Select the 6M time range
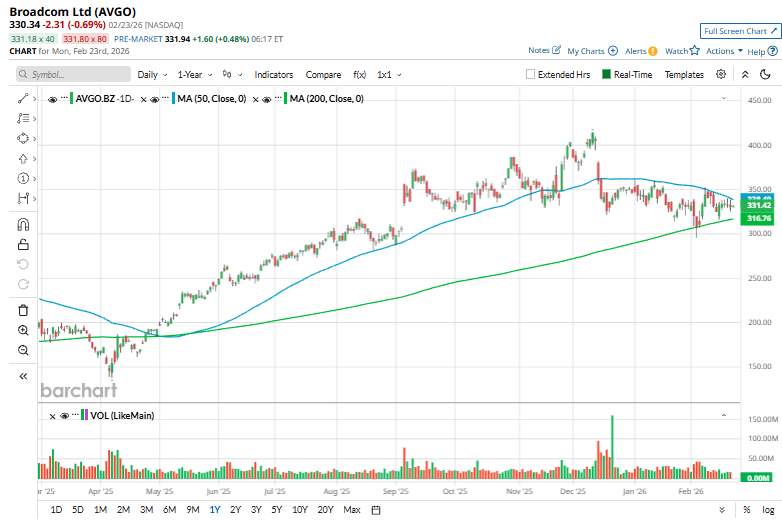The image size is (782, 520). [170, 510]
